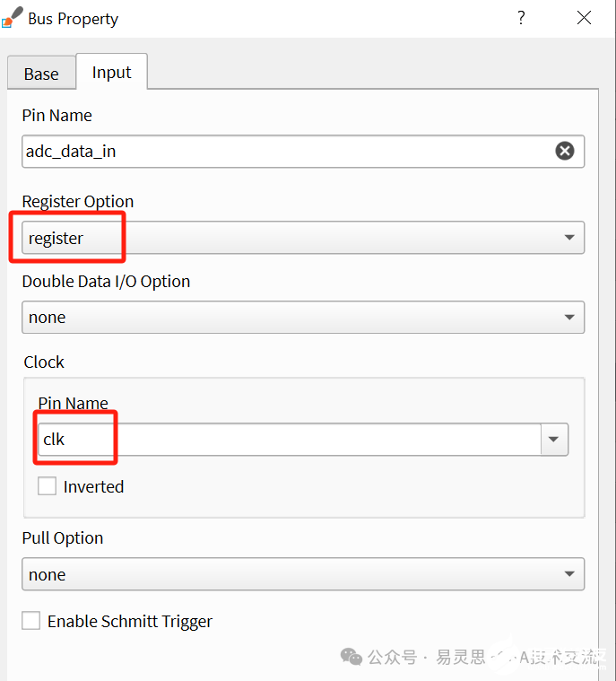The width and height of the screenshot is (616, 681).
Task: Click the help question mark button
Action: (x=521, y=18)
